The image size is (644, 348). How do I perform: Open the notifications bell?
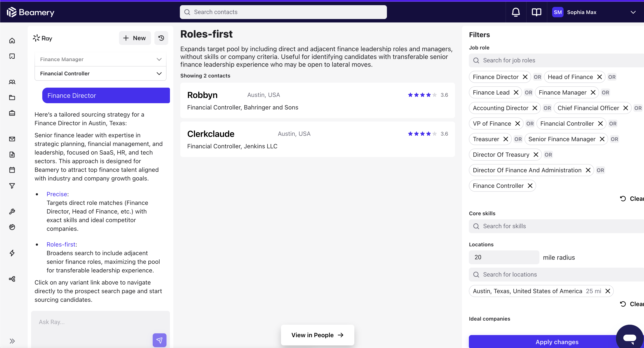click(516, 12)
